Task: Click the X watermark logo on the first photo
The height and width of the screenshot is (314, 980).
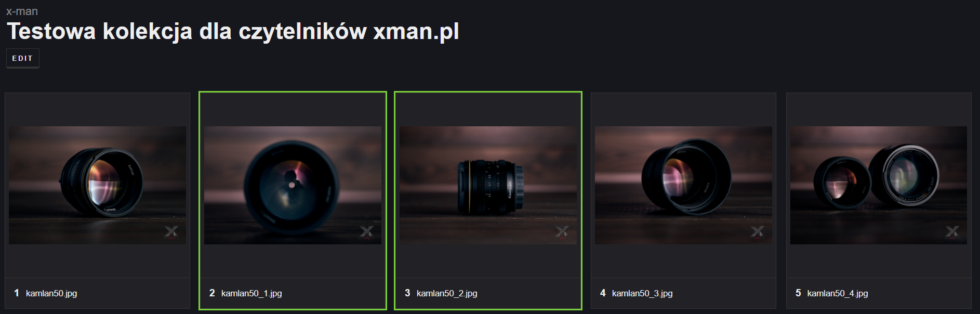Action: point(171,232)
